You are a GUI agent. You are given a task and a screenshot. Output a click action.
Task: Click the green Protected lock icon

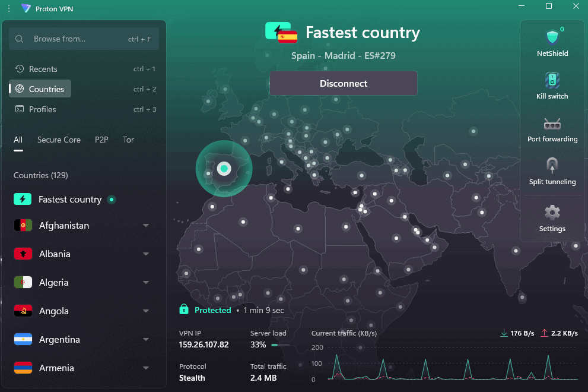[x=184, y=309]
